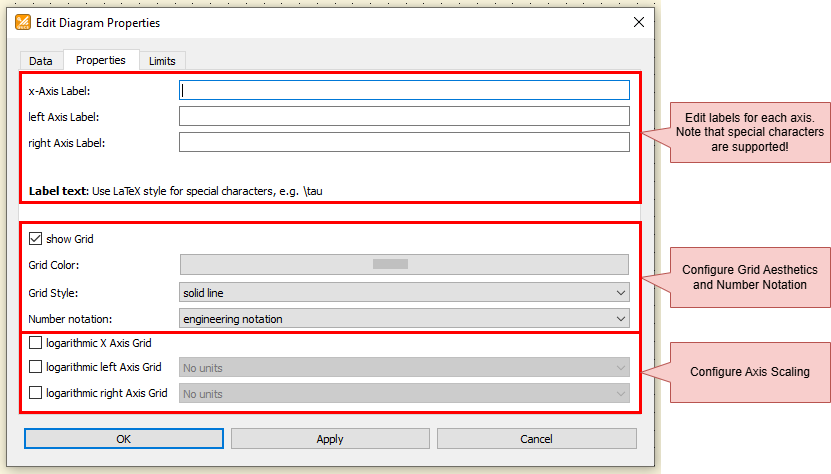Uncheck the show Grid checkbox
This screenshot has width=831, height=474.
36,239
